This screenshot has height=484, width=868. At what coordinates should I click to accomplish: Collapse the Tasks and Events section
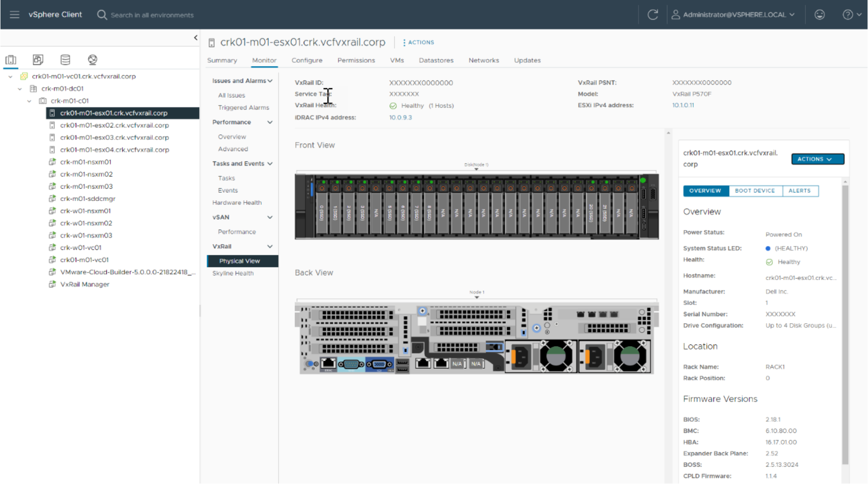[270, 164]
